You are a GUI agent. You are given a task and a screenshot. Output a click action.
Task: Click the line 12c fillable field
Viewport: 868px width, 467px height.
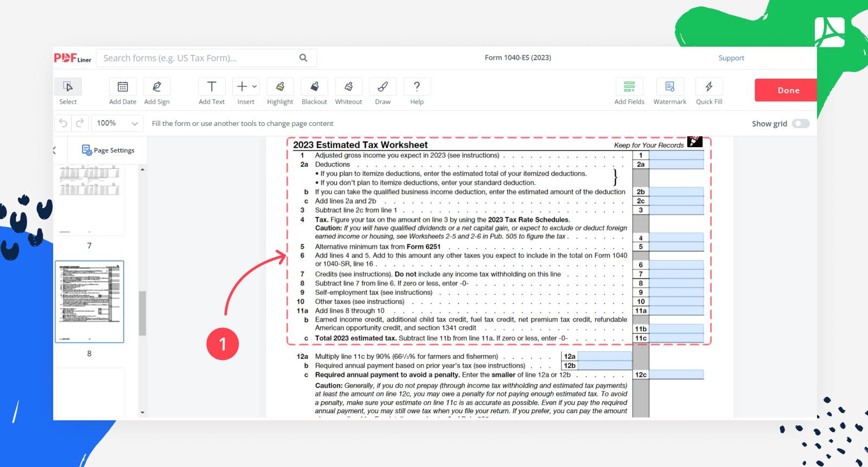coord(676,375)
